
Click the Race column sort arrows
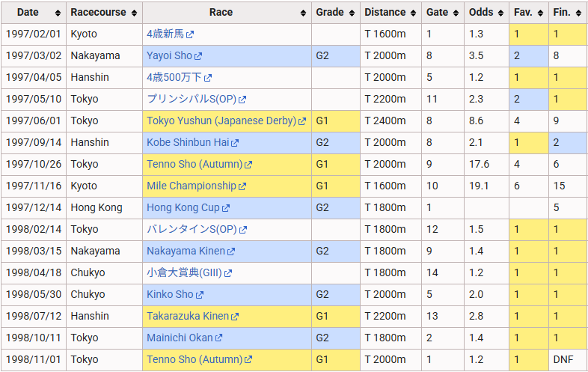click(x=303, y=13)
